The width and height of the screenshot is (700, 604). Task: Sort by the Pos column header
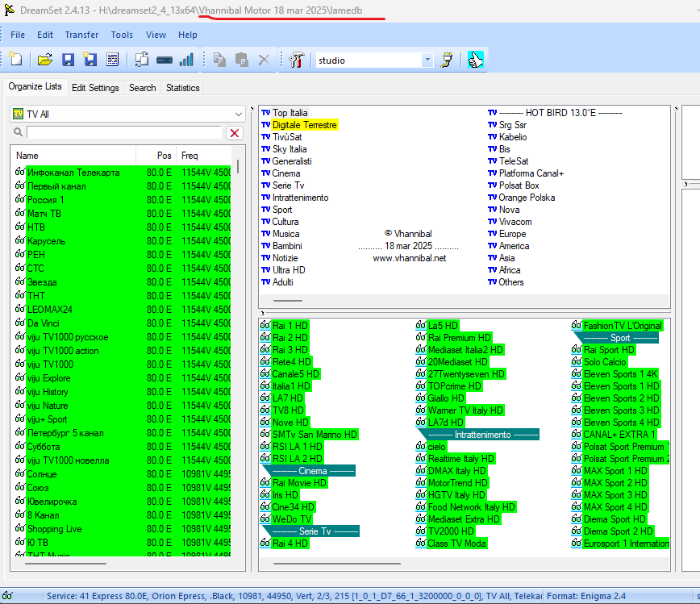[156, 156]
